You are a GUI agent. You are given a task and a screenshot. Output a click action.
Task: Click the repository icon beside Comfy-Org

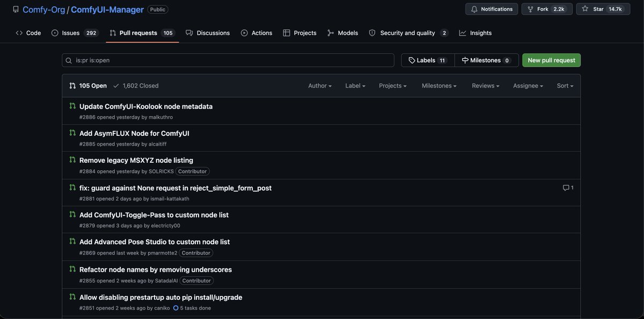[16, 9]
